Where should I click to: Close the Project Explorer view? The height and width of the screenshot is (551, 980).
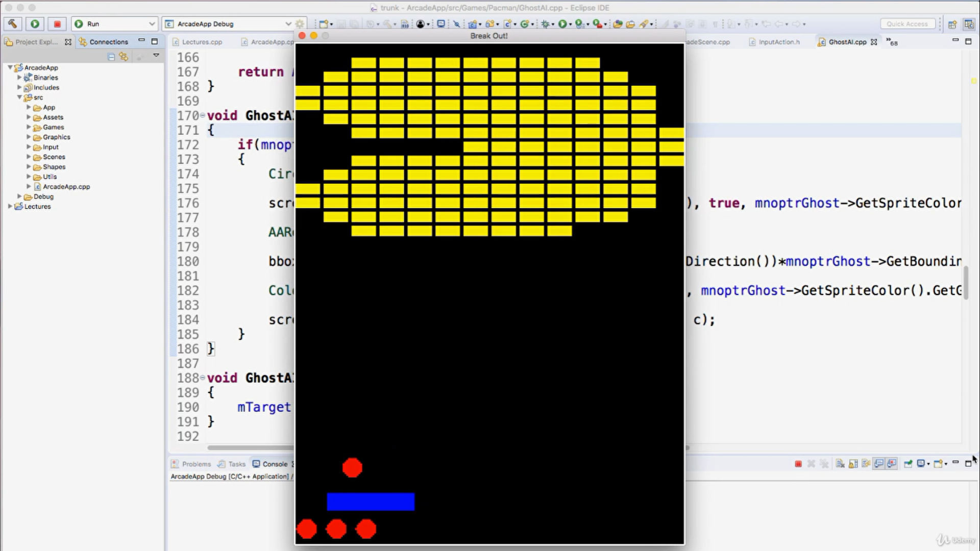pyautogui.click(x=68, y=42)
